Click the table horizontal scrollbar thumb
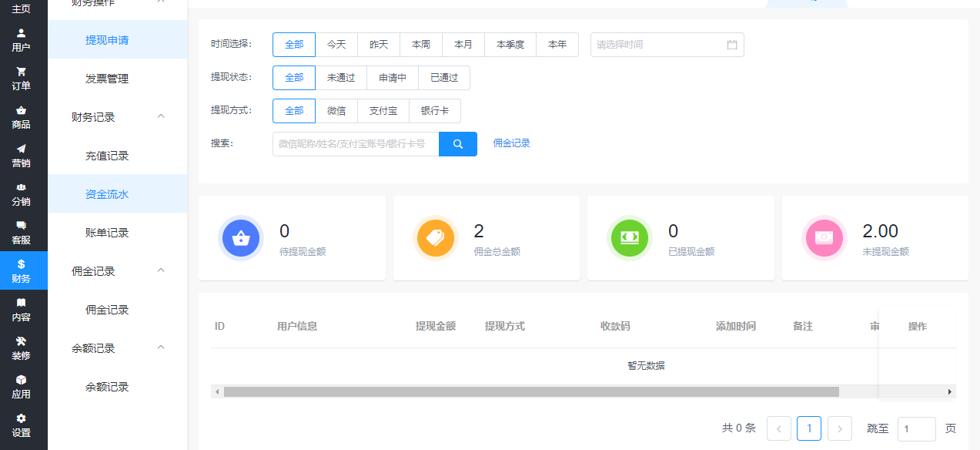Screen dimensions: 980x450 531,392
